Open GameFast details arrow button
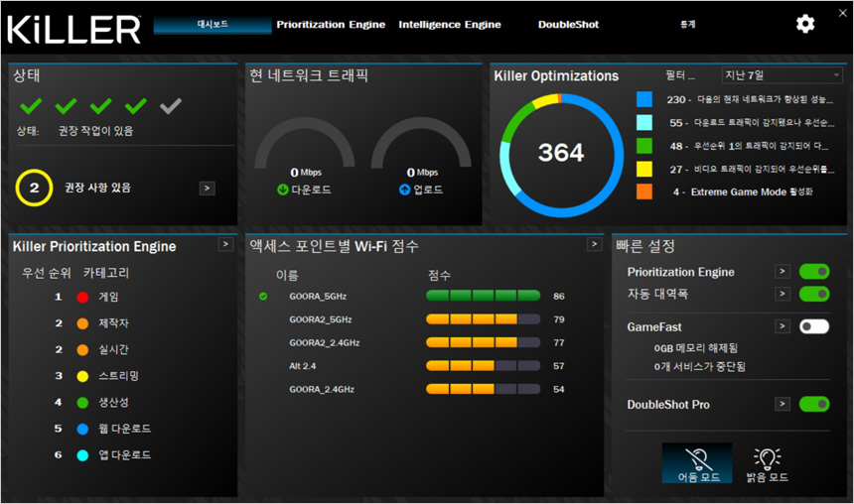854x504 pixels. pos(783,326)
